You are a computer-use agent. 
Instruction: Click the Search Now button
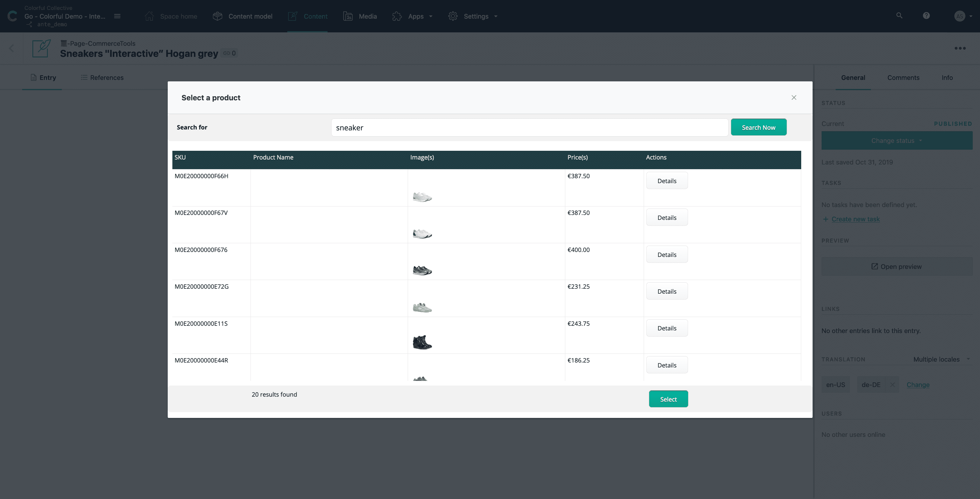coord(758,127)
